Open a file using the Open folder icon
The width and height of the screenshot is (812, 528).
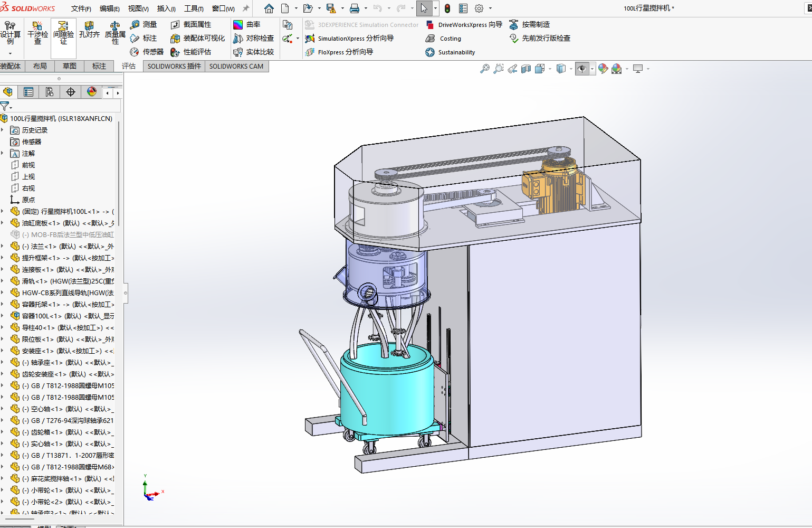coord(308,8)
